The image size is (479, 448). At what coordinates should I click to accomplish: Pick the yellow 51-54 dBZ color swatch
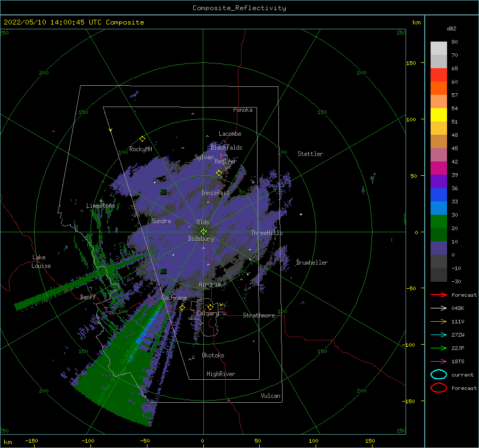(439, 115)
